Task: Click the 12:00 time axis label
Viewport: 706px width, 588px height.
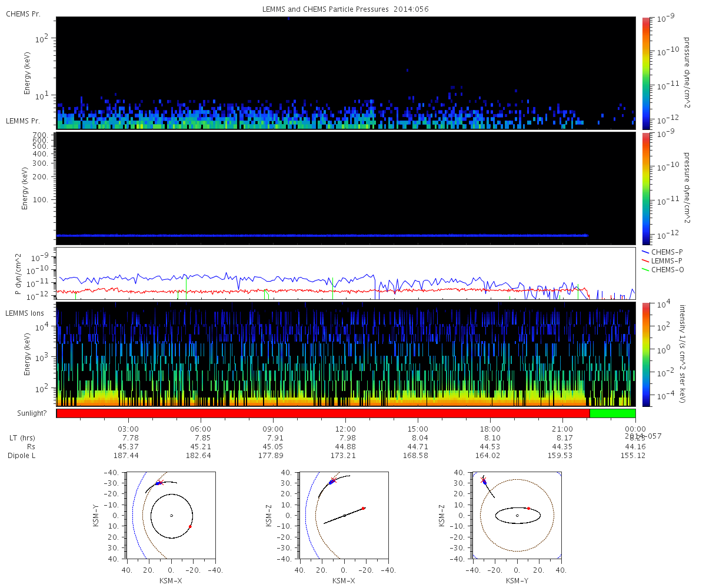Action: coord(345,429)
